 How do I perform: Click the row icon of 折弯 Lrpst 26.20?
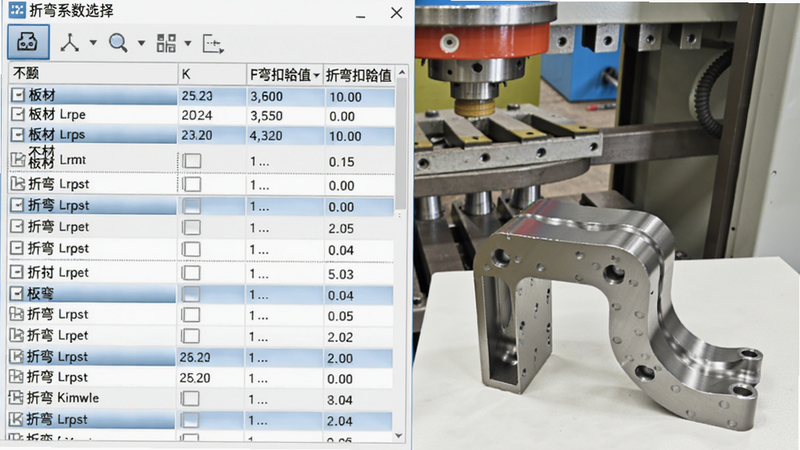17,356
